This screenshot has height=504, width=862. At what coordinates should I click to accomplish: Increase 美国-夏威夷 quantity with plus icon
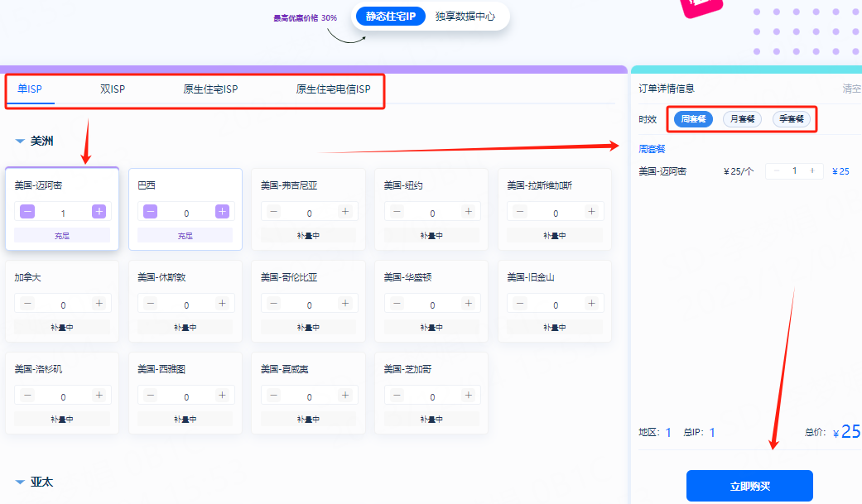point(344,396)
